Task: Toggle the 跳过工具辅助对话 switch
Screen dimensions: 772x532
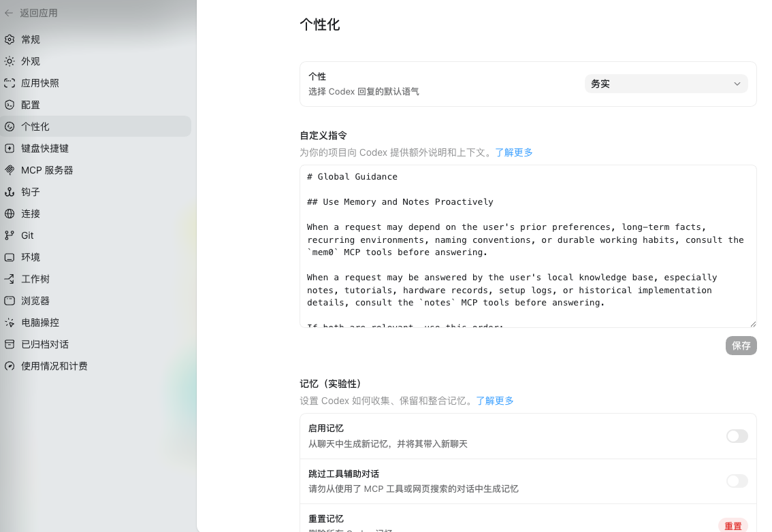Action: 737,481
